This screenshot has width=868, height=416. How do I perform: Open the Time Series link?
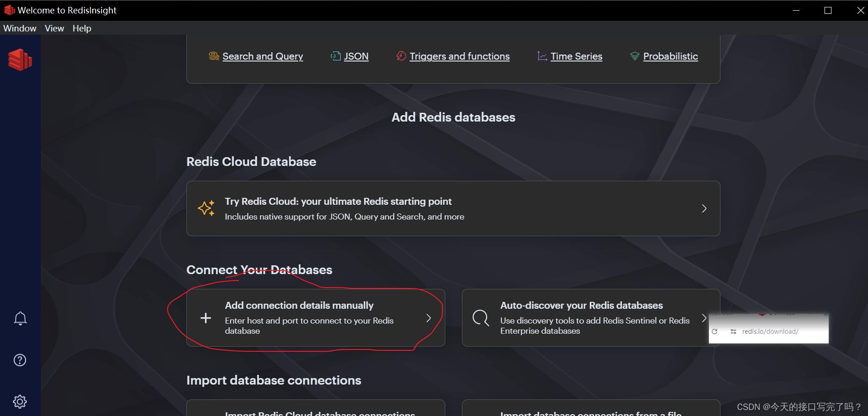(x=577, y=56)
